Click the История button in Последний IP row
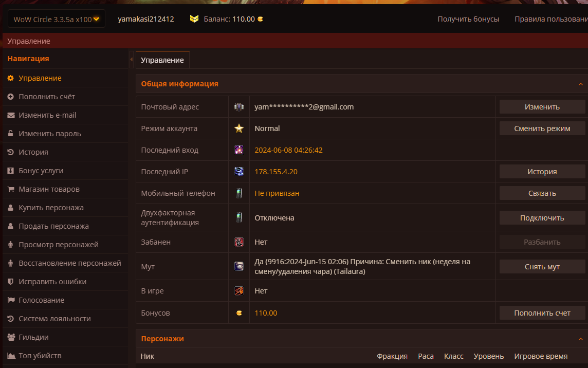Image resolution: width=588 pixels, height=368 pixels. point(542,172)
